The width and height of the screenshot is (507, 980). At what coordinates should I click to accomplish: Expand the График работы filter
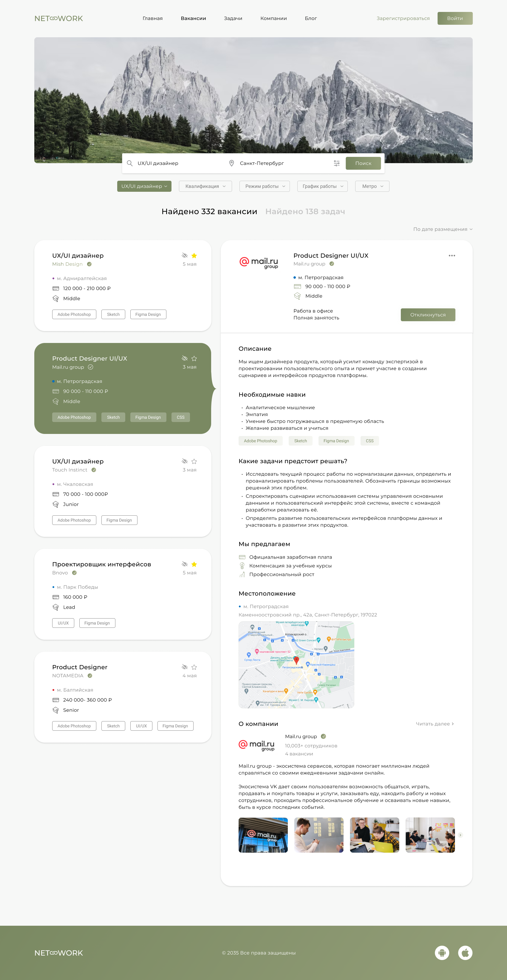[322, 186]
